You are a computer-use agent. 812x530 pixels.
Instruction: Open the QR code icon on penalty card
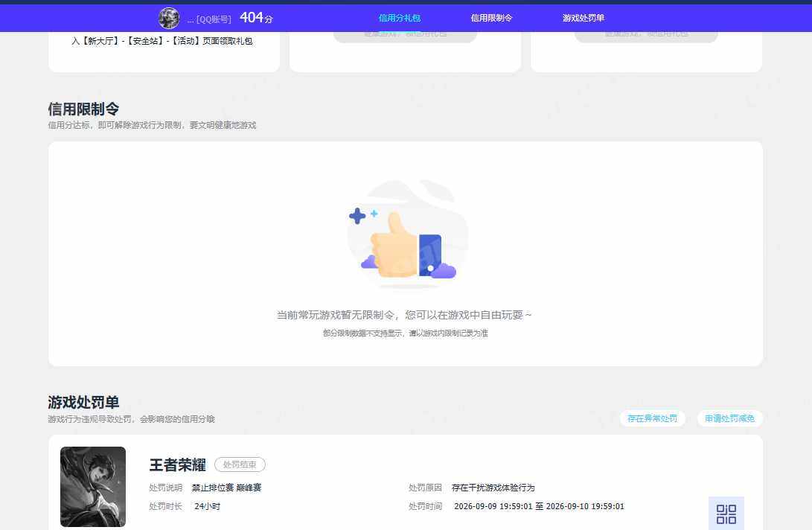[726, 514]
